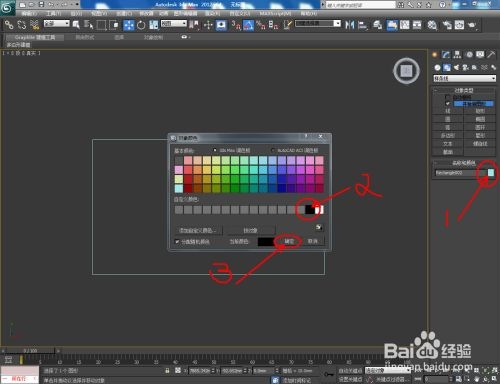This screenshot has height=384, width=500.
Task: Uncheck the 开始新图形 Start New Shape checkbox
Action: pyautogui.click(x=448, y=104)
